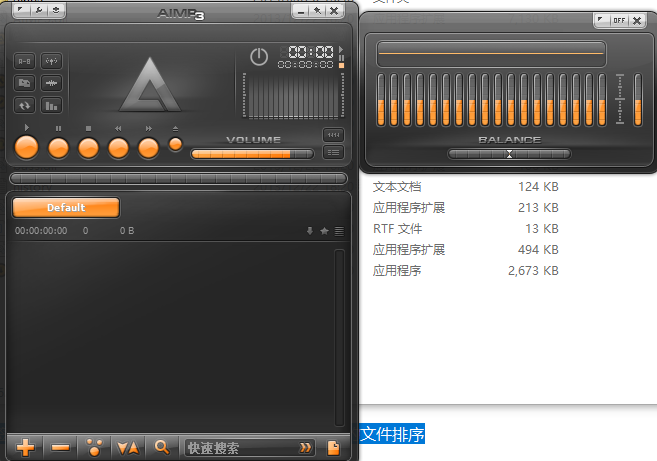Open AIMP preferences wrench icon
The width and height of the screenshot is (657, 461).
(x=39, y=10)
